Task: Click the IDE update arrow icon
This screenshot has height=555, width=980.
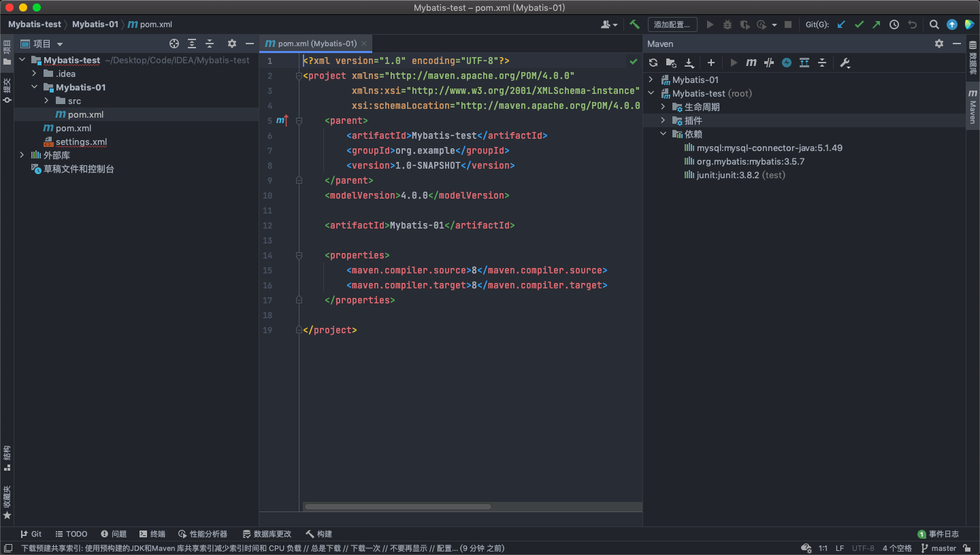Action: (x=952, y=24)
